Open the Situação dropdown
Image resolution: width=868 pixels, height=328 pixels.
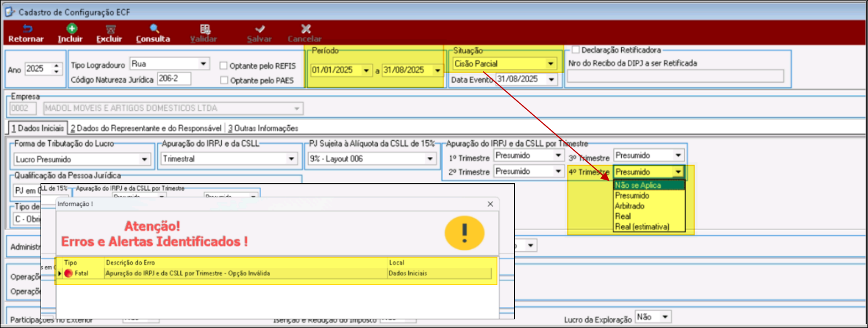(550, 64)
